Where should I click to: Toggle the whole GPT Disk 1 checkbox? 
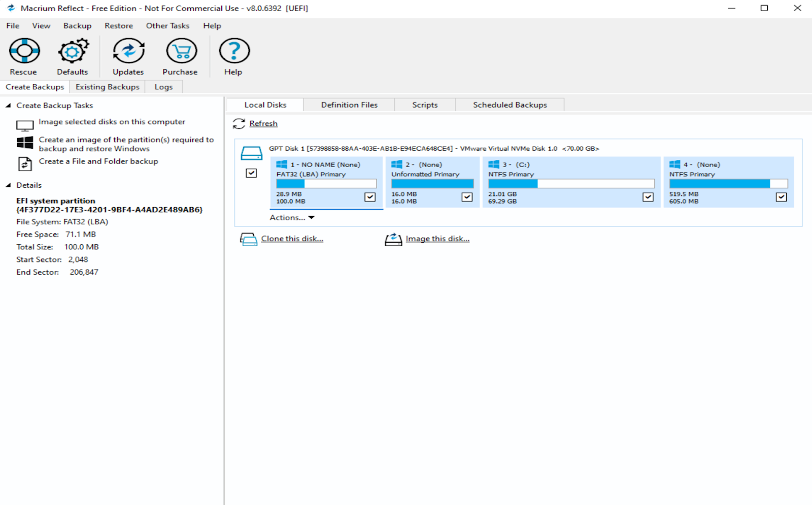click(251, 173)
